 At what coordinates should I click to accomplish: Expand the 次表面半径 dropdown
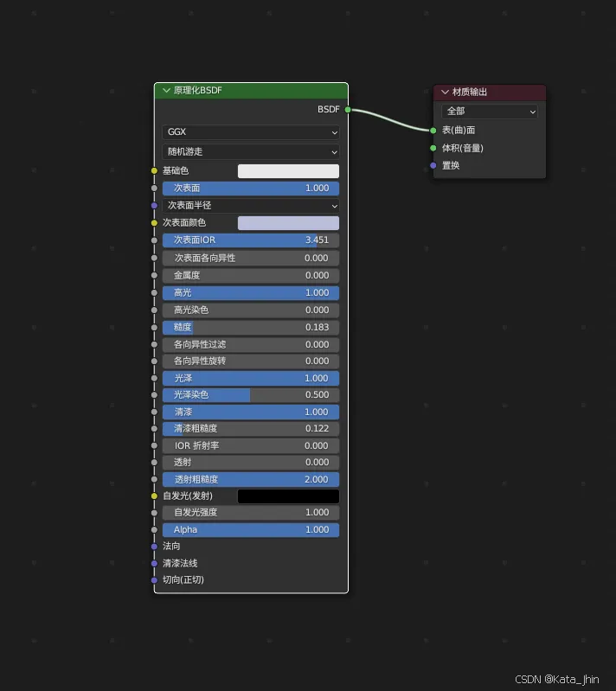(250, 206)
